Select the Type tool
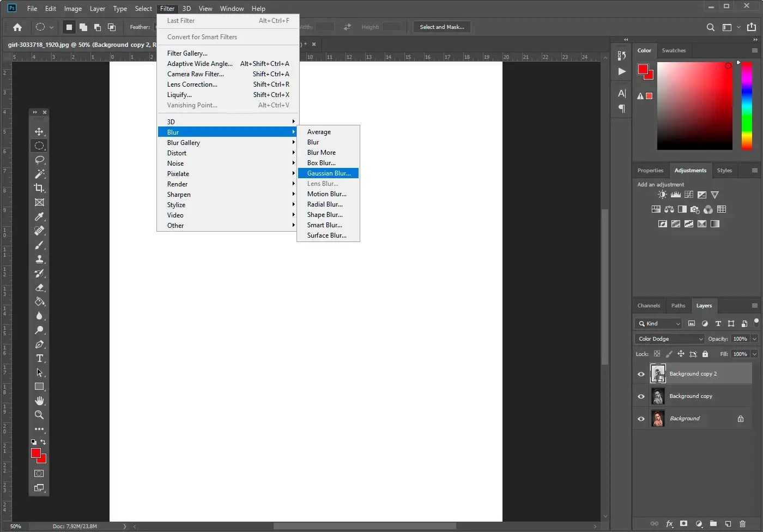Screen dimensions: 763x532 click(39, 359)
